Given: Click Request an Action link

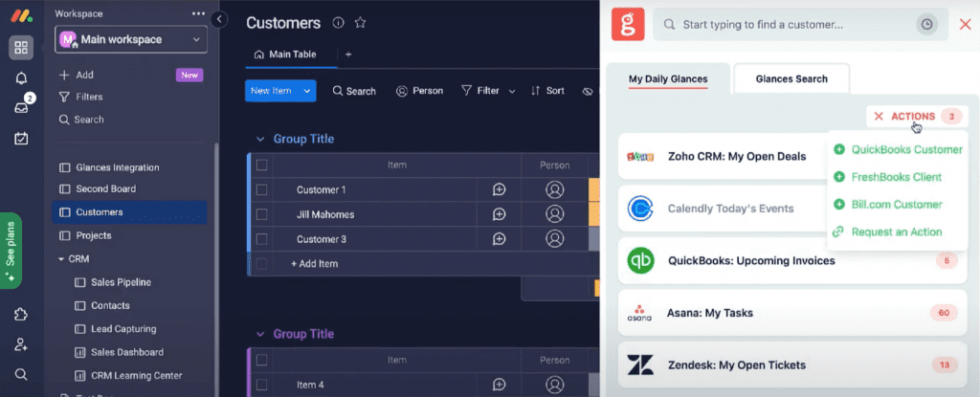Looking at the screenshot, I should point(887,232).
